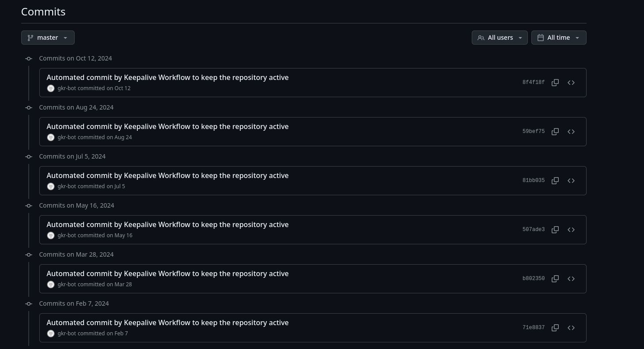Browse repository at commit 507ade3
The height and width of the screenshot is (349, 644).
[571, 230]
